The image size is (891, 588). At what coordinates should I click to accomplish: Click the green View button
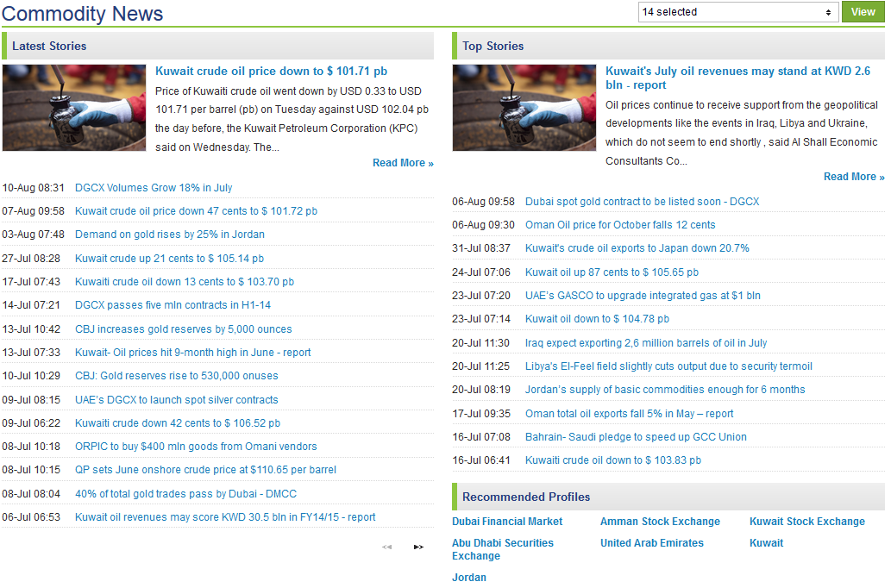coord(863,12)
